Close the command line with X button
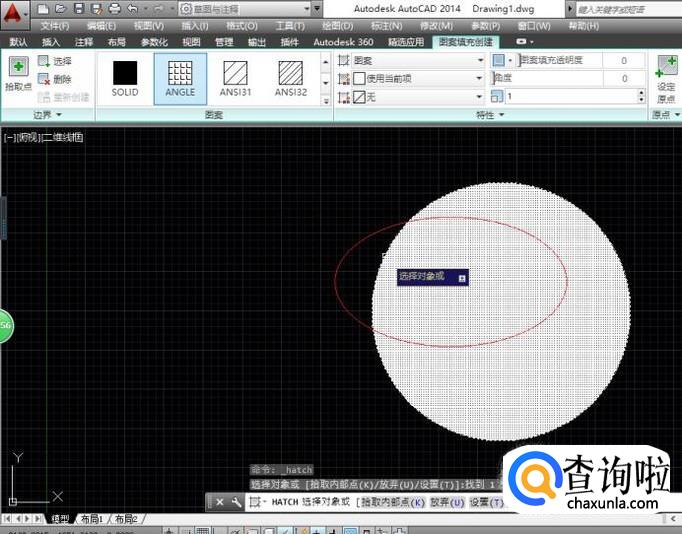This screenshot has width=682, height=534. click(219, 502)
